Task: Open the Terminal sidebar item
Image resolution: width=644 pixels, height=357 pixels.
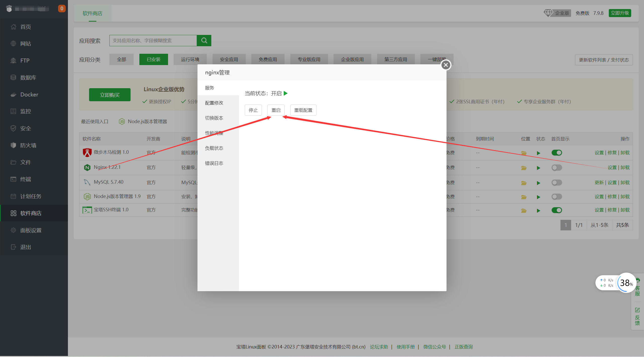Action: pos(25,179)
